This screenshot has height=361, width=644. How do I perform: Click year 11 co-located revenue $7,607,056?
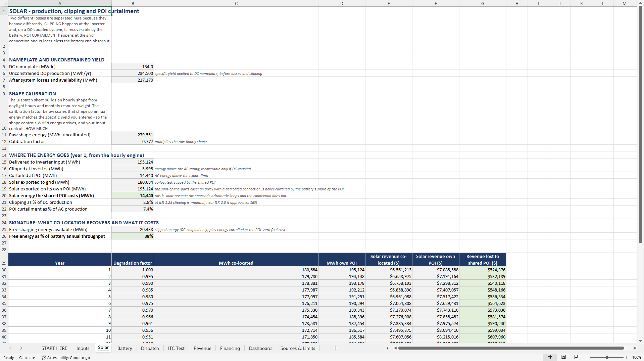(389, 337)
